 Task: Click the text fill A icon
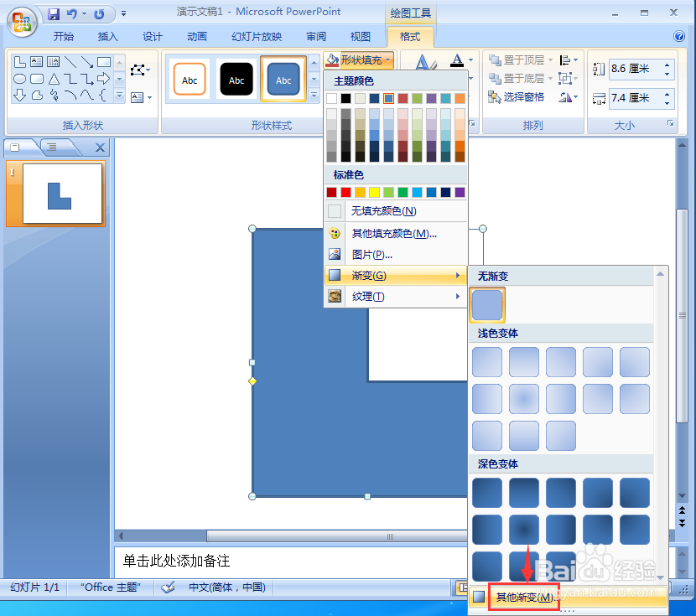pos(457,60)
